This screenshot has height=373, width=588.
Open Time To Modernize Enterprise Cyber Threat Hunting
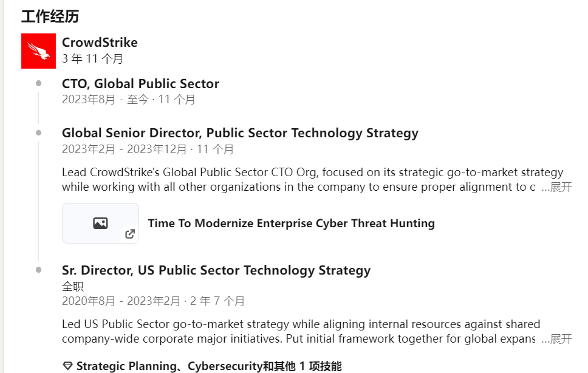pos(291,224)
